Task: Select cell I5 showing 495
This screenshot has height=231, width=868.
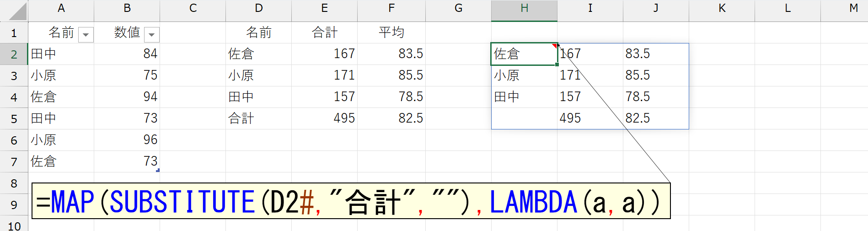Action: pyautogui.click(x=589, y=118)
